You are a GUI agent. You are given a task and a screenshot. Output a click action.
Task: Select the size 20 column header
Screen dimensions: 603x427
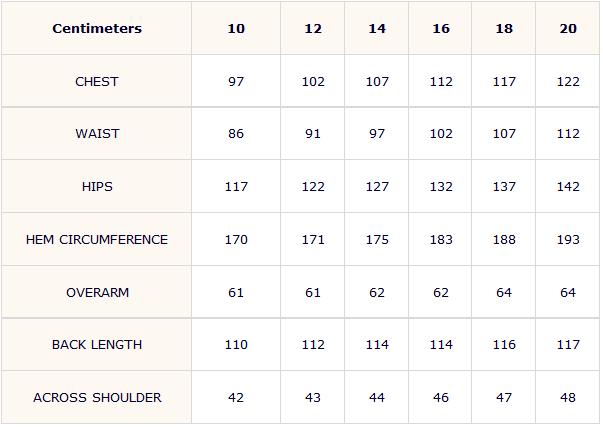568,28
